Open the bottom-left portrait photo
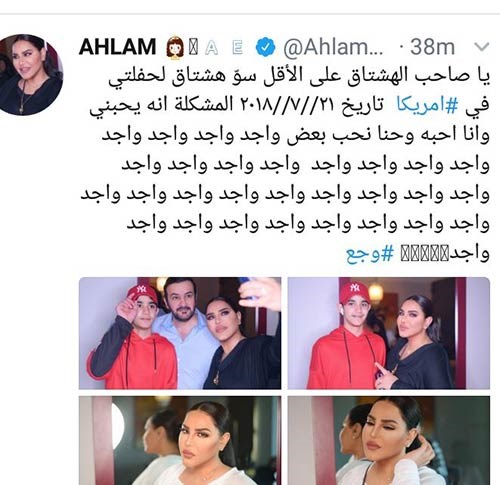 coord(180,440)
